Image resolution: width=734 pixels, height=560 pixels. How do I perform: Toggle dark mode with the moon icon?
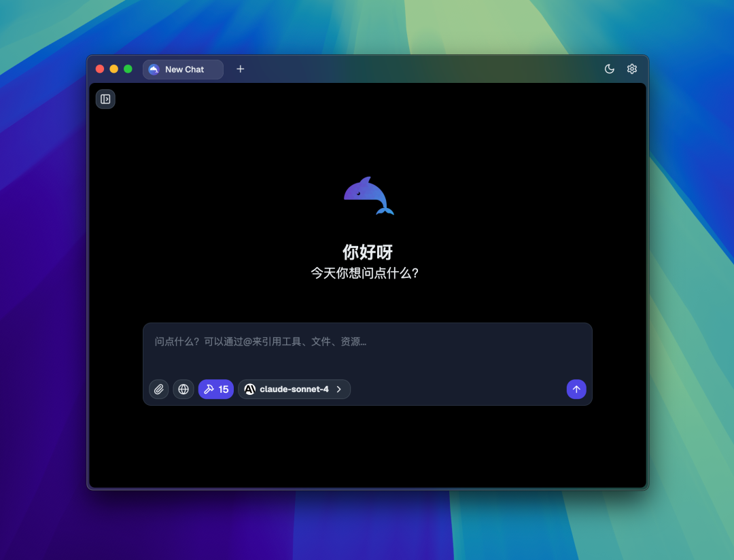[609, 69]
